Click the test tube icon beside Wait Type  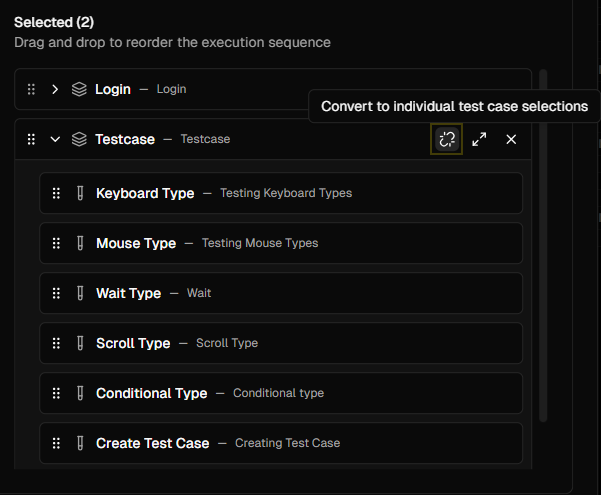[80, 293]
